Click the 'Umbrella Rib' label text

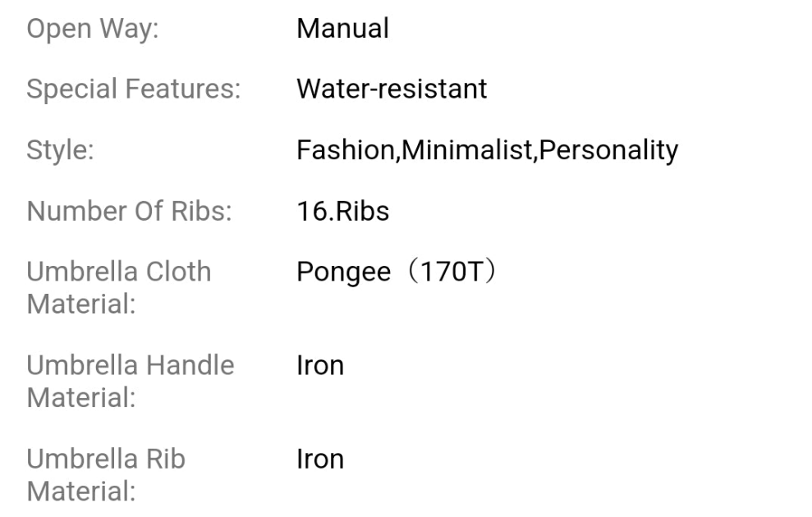pos(106,460)
